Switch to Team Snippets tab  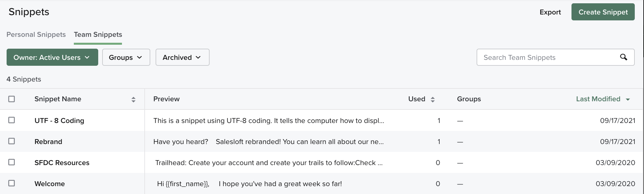(98, 35)
